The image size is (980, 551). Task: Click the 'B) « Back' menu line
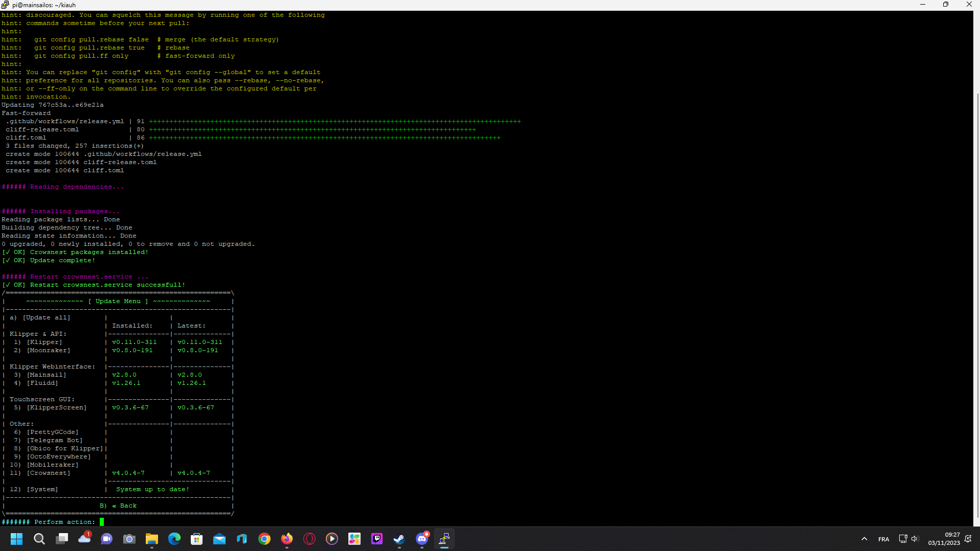click(118, 506)
